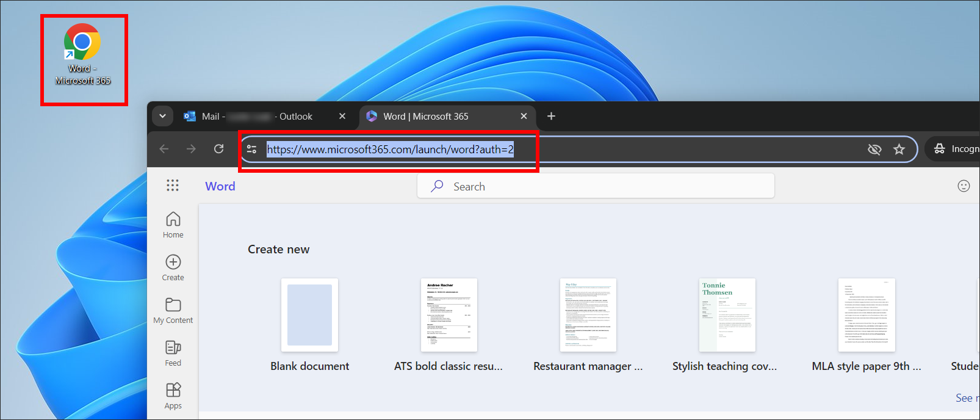Close the Mail - Outlook tab
Viewport: 980px width, 420px height.
click(x=342, y=116)
